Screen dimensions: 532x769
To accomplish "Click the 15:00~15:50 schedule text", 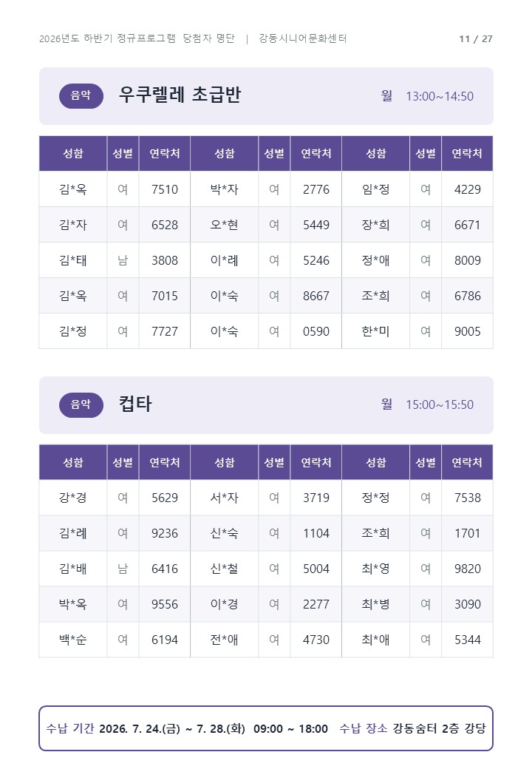I will pyautogui.click(x=440, y=404).
